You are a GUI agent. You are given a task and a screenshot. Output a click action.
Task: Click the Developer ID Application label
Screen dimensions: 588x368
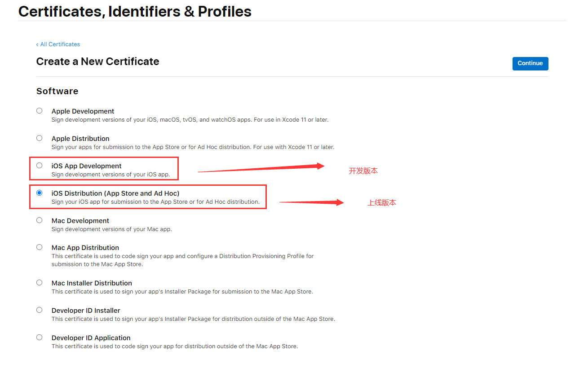pyautogui.click(x=91, y=338)
